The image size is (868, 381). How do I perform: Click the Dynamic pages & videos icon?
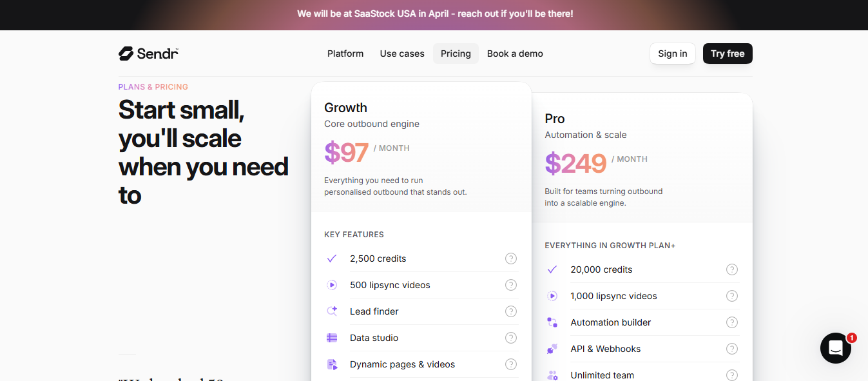332,364
